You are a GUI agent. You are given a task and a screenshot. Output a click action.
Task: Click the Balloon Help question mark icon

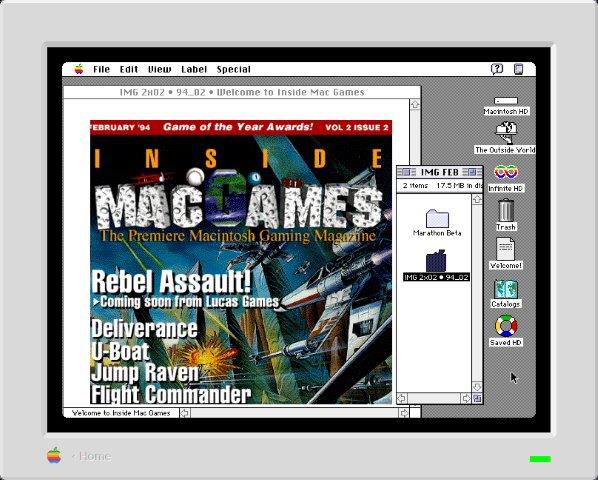497,69
